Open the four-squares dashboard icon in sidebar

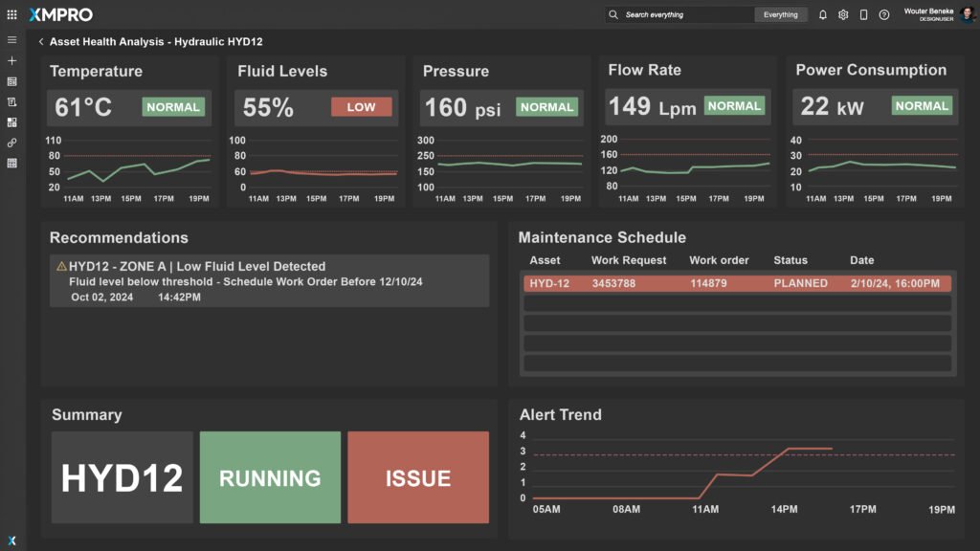(x=11, y=122)
